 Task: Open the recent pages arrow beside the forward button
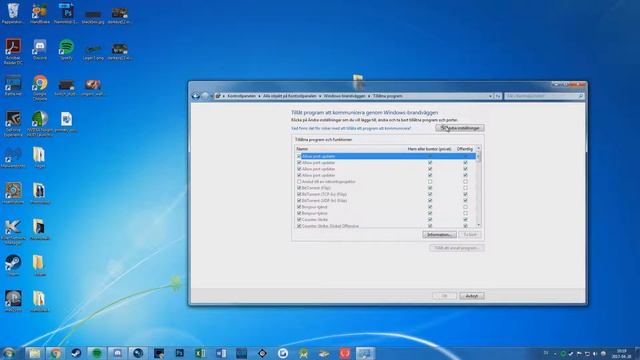coord(211,96)
